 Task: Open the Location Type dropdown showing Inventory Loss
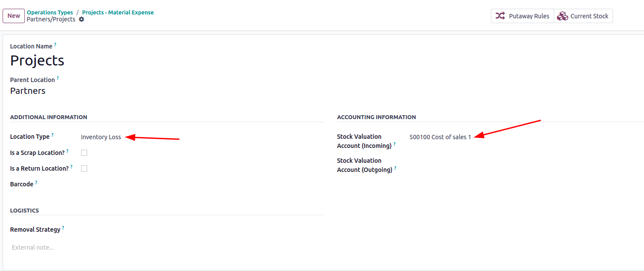click(101, 137)
